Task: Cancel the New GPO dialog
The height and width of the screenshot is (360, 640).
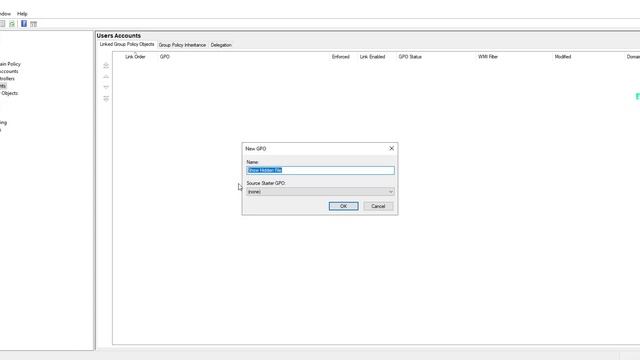Action: point(378,206)
